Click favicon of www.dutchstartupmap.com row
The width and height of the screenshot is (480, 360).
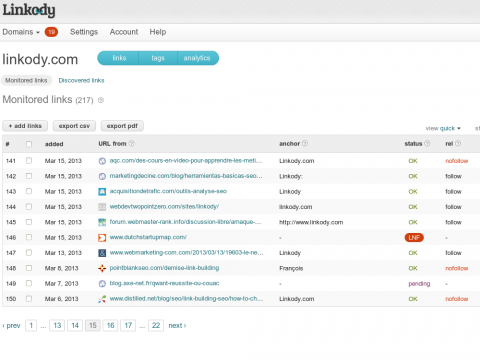(102, 237)
